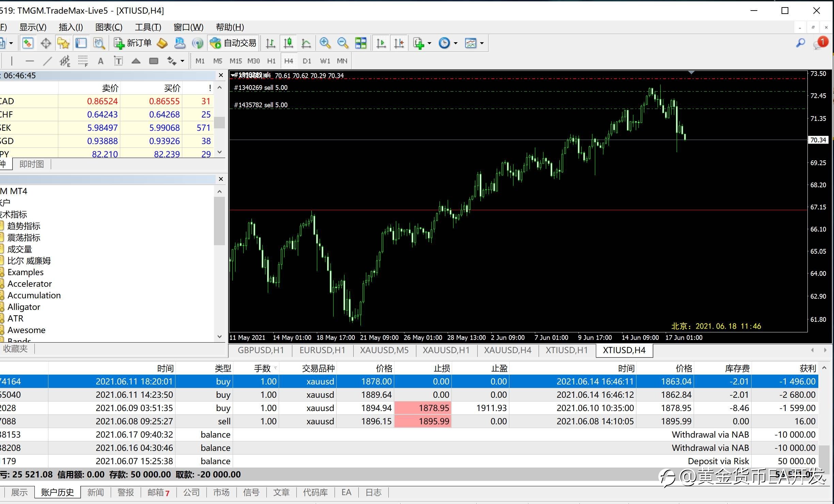Open the periodicity clock dropdown arrow
Screen dimensions: 834x504
pos(456,43)
